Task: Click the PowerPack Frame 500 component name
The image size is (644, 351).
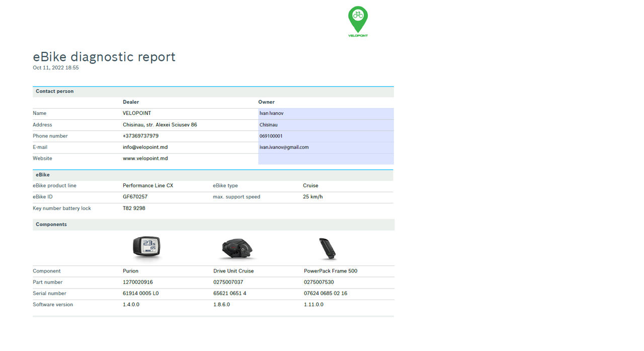Action: [331, 271]
